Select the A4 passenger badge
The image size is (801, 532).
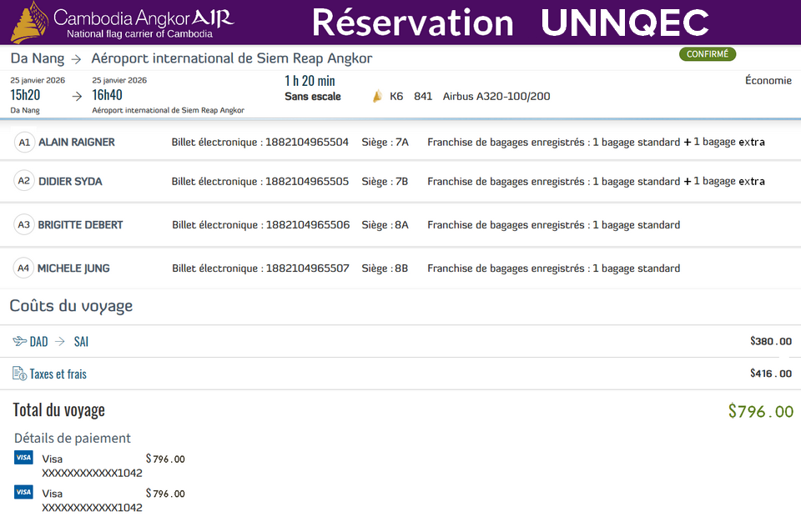coord(24,269)
